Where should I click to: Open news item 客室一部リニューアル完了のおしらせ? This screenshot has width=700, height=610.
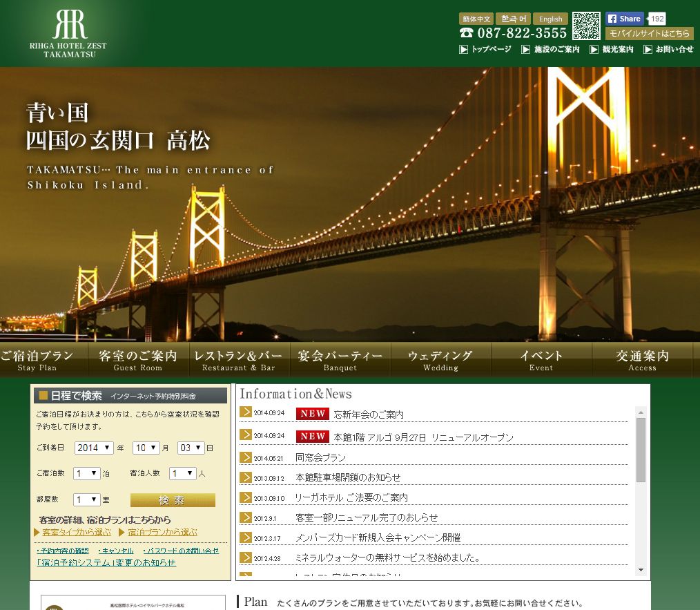(367, 517)
